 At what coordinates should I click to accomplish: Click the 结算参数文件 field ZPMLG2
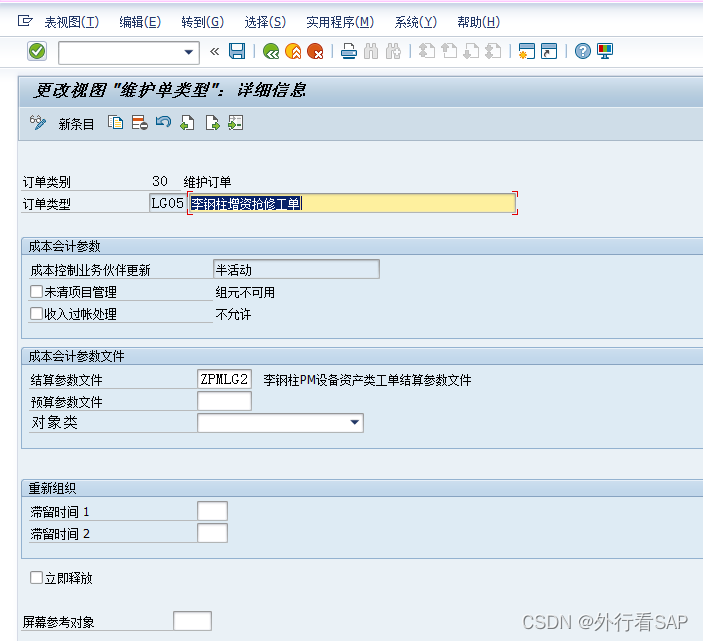click(224, 379)
